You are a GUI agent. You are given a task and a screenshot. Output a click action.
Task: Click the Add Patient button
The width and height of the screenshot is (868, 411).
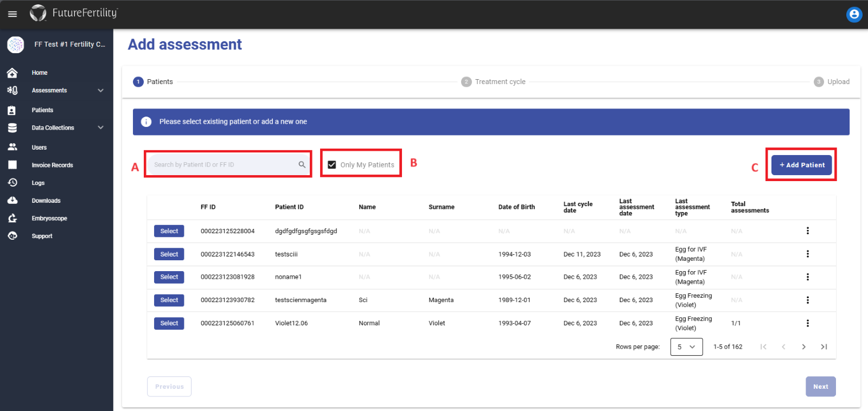tap(801, 165)
